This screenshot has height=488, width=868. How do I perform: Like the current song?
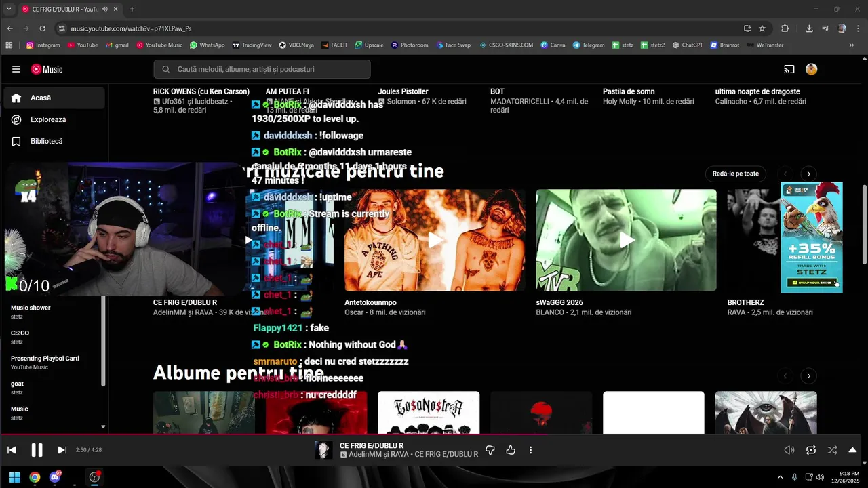pos(511,450)
